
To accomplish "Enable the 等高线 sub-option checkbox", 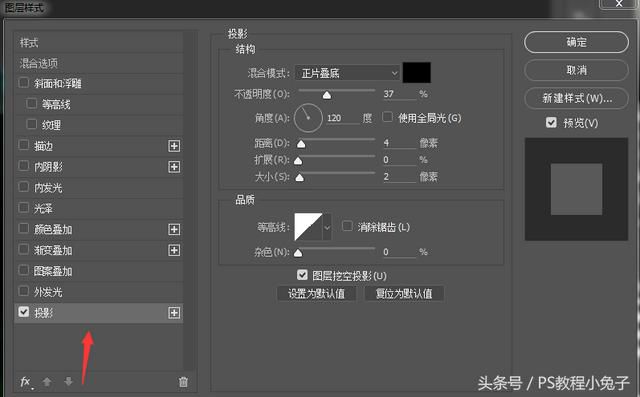I will tap(31, 104).
